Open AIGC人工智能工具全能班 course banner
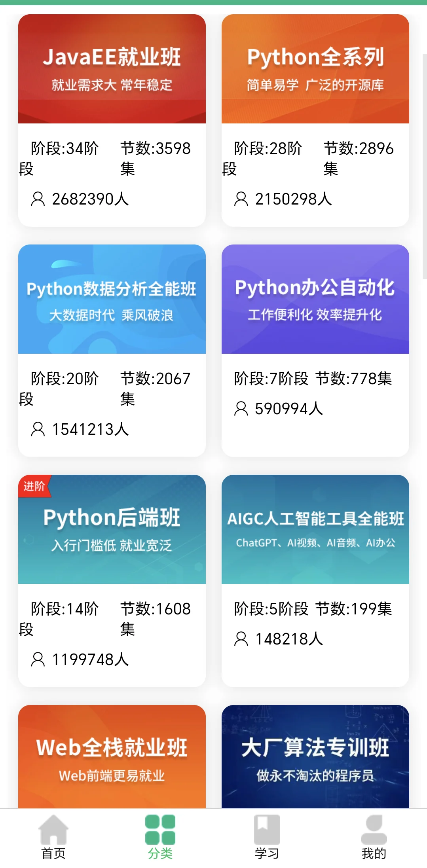The height and width of the screenshot is (868, 427). click(x=315, y=529)
